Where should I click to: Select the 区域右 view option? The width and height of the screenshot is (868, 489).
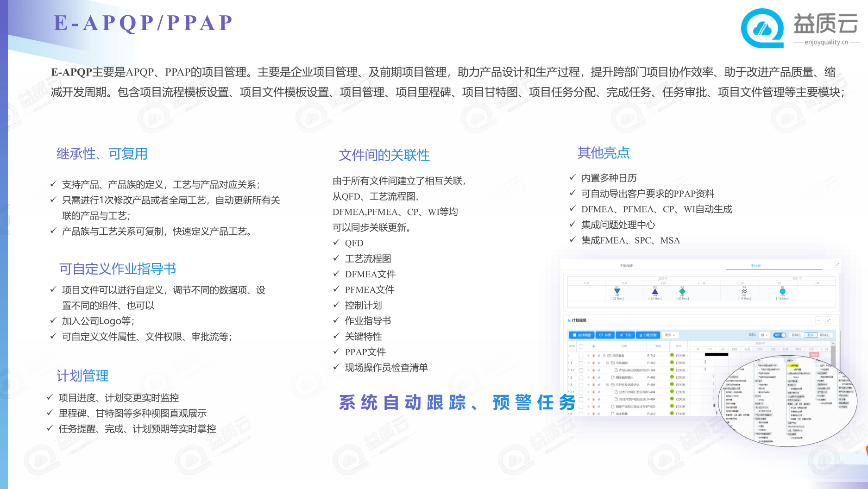point(824,335)
